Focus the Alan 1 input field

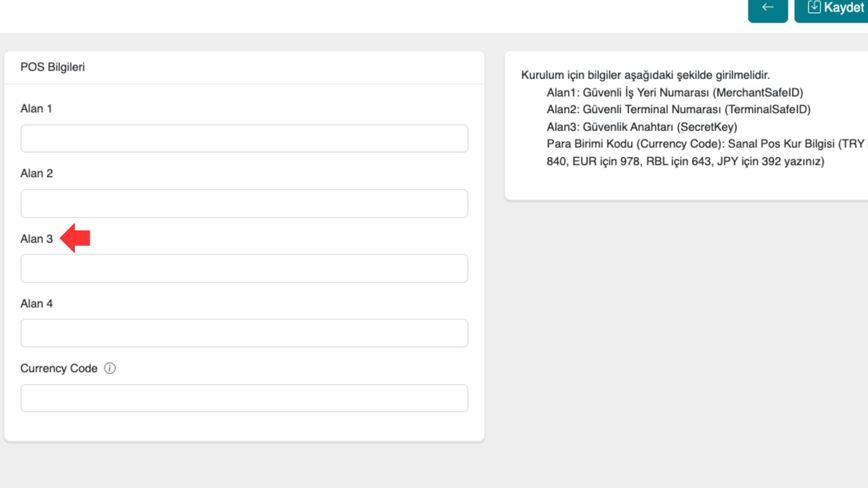click(x=244, y=138)
